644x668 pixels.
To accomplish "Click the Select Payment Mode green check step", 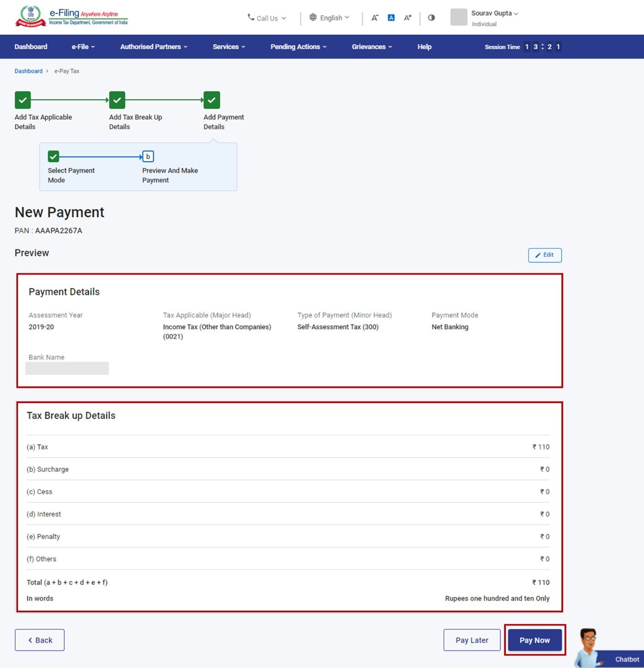I will (53, 156).
